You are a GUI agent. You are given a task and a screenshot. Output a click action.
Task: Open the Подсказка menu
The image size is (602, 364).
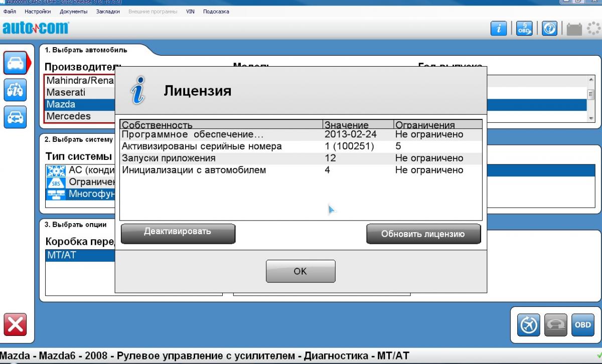(x=216, y=12)
